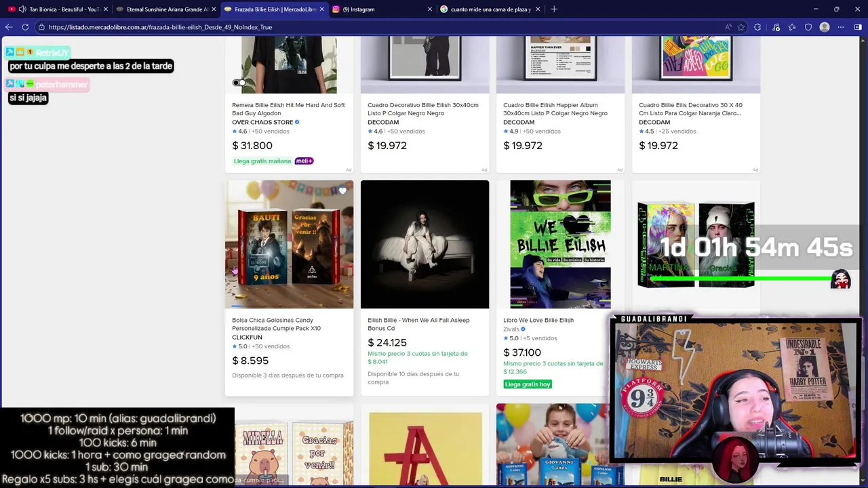Open Cuadro Billie Eilish Happier Album listing
This screenshot has height=488, width=868.
click(555, 109)
